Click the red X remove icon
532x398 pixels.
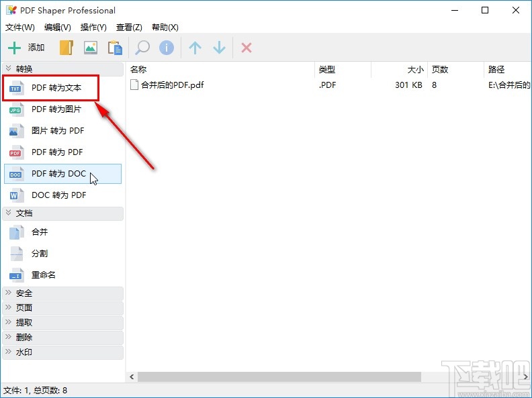click(247, 48)
